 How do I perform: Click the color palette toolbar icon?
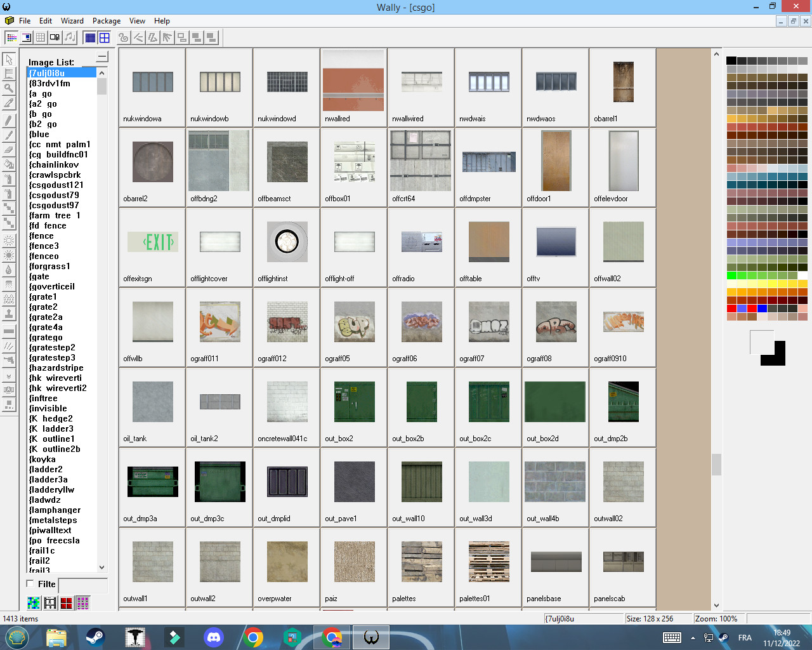point(11,37)
